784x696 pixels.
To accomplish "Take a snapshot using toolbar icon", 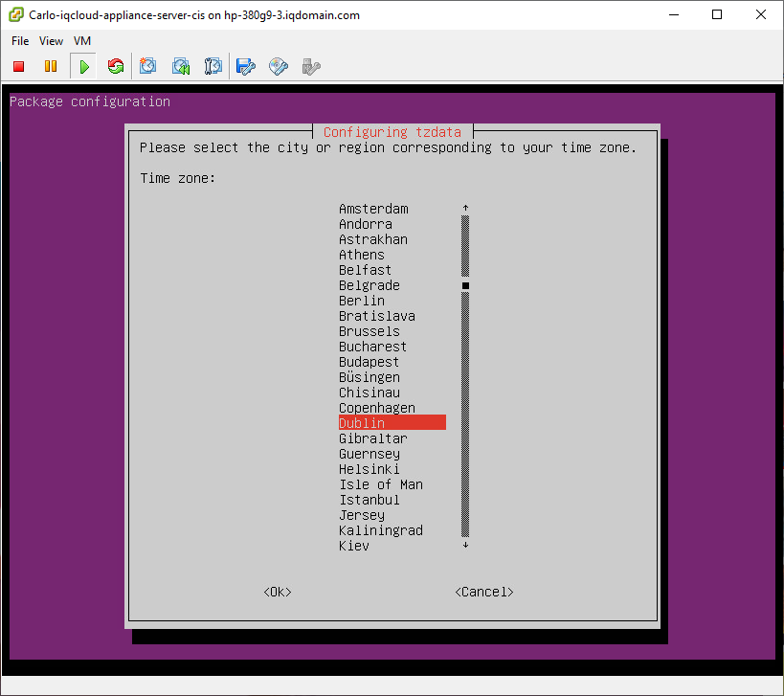I will 147,66.
